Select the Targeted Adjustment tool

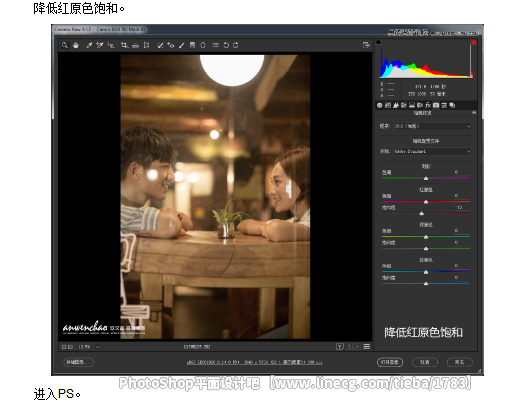pyautogui.click(x=111, y=45)
